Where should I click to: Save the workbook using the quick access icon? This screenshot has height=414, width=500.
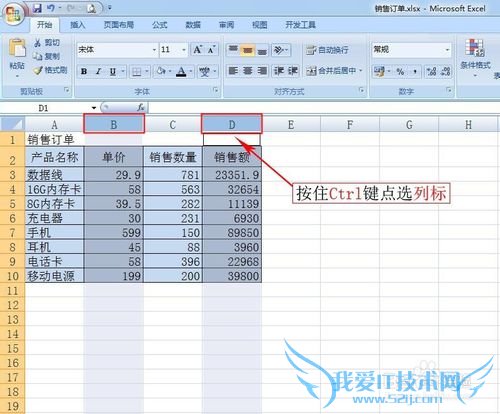tap(37, 8)
